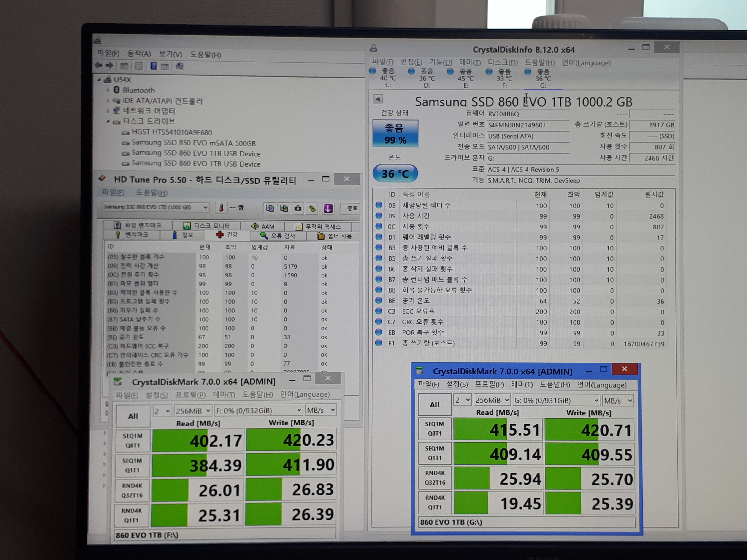This screenshot has height=560, width=747.
Task: Select the C: drive 40 °C status indicator
Action: [383, 78]
